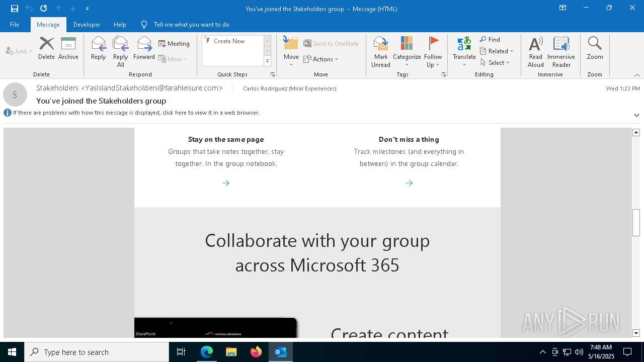Open the Categorize color menu
Image resolution: width=644 pixels, height=362 pixels.
point(407,52)
